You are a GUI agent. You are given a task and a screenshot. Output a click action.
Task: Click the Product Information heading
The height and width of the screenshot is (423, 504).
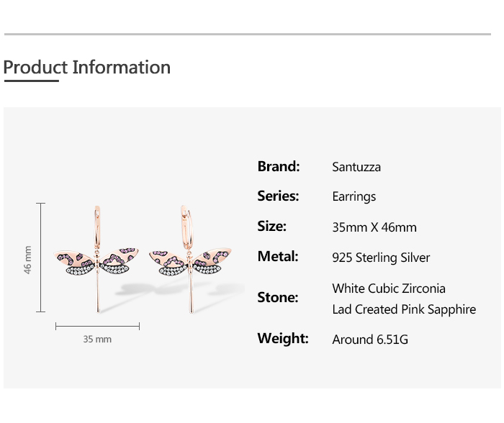point(87,68)
